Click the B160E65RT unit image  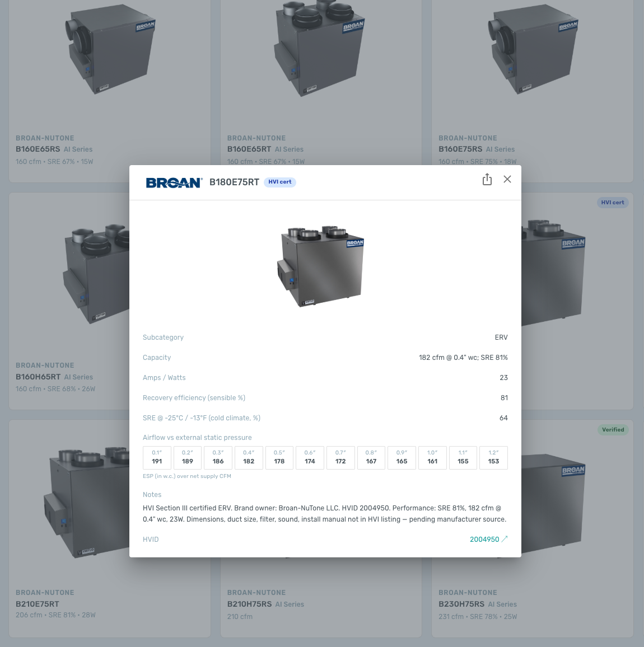tap(319, 48)
